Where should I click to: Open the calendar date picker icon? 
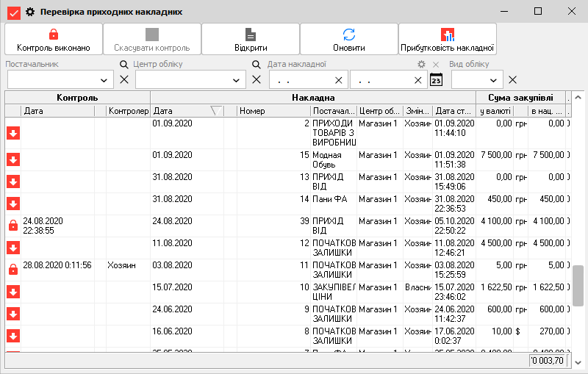pos(436,80)
